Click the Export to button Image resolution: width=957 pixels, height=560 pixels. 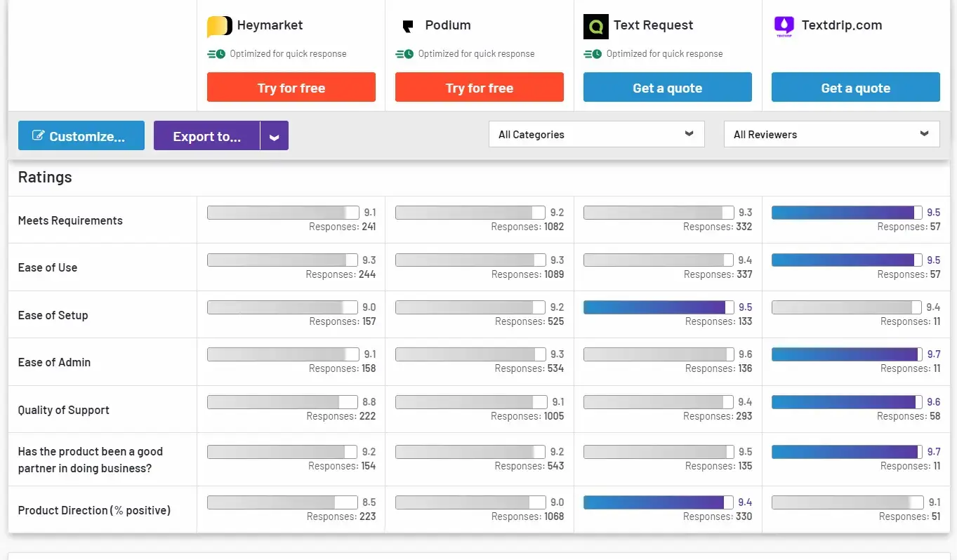point(206,135)
